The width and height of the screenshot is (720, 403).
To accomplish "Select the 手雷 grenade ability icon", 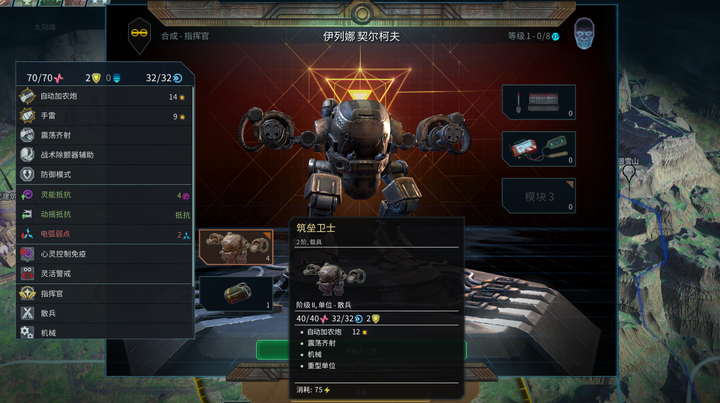I will 27,116.
